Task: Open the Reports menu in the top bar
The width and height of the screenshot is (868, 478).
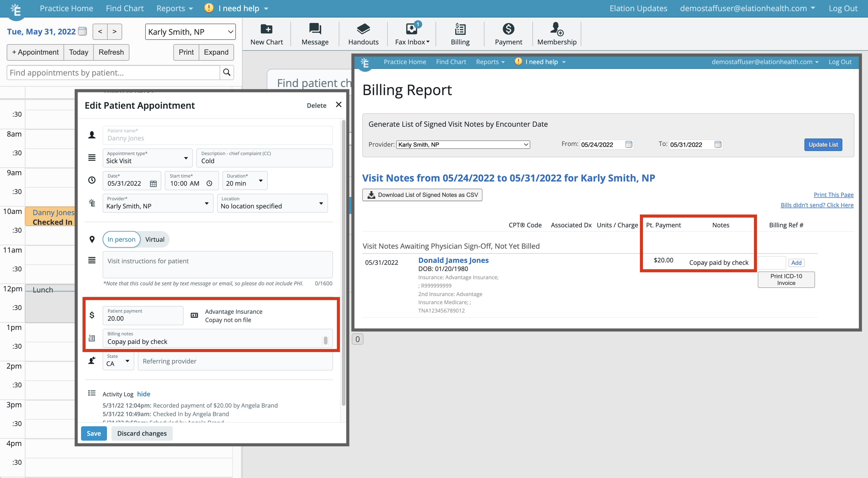Action: [x=174, y=8]
